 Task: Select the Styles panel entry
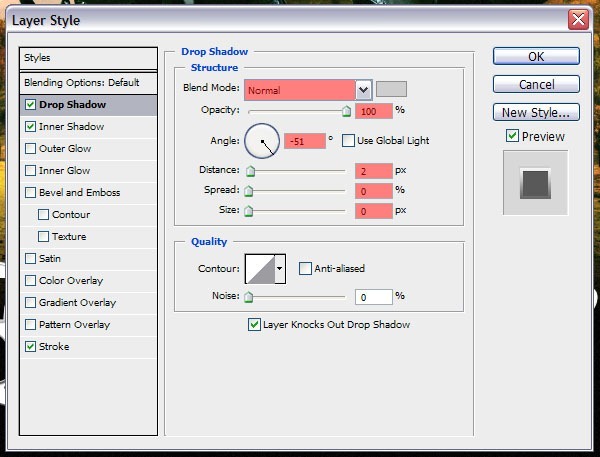pos(89,58)
